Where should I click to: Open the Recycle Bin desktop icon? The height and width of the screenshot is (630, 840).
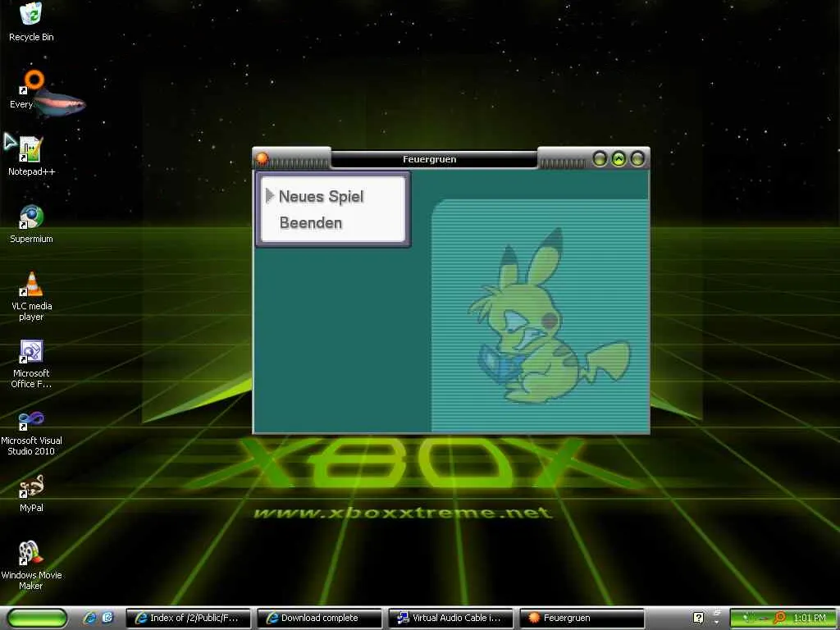point(31,21)
